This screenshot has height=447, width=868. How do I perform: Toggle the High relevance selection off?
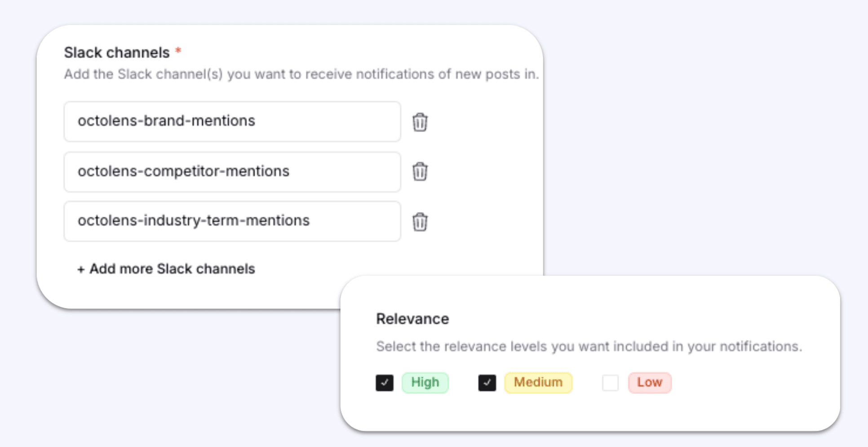[384, 383]
